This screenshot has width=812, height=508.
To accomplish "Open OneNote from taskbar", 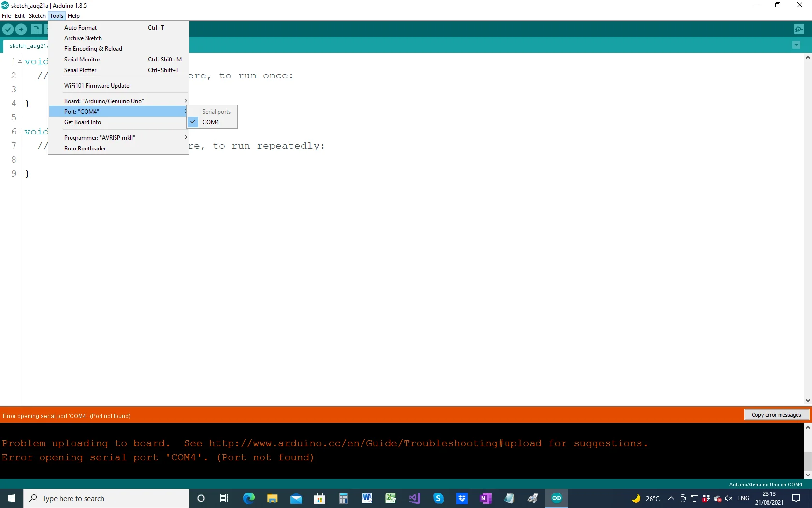I will click(485, 498).
